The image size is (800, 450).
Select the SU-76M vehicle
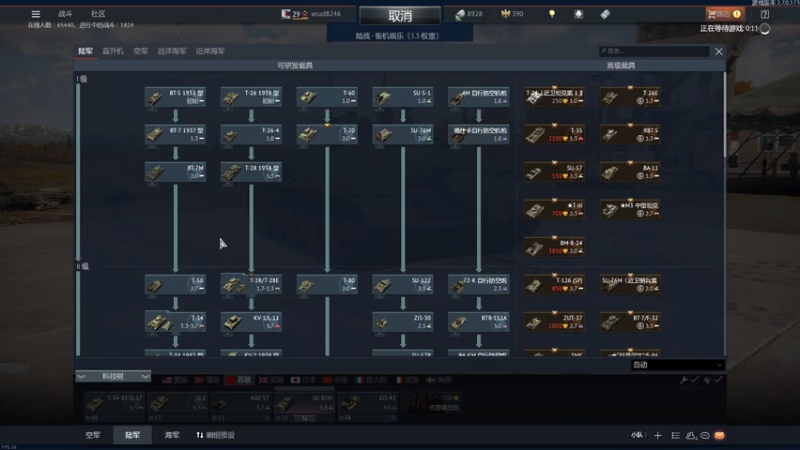click(403, 135)
